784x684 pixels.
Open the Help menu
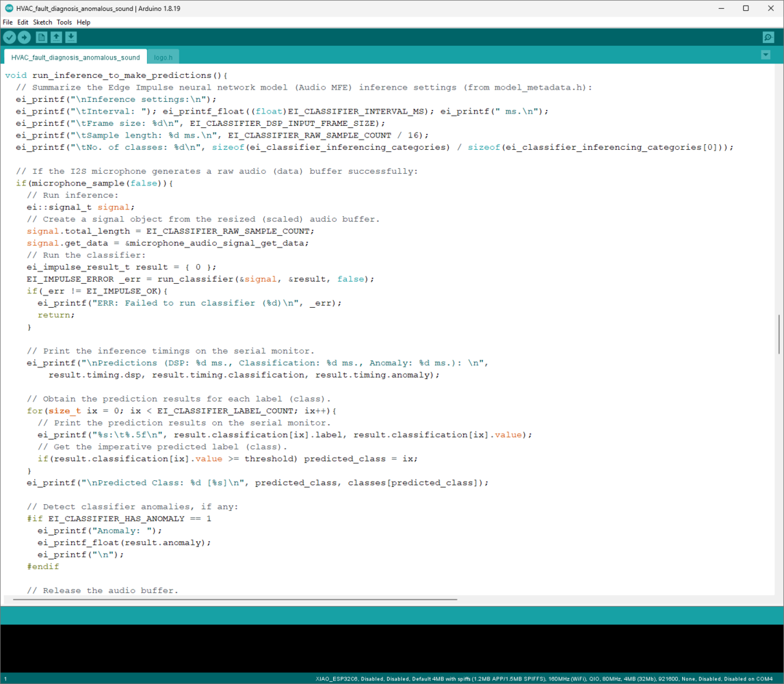click(83, 23)
